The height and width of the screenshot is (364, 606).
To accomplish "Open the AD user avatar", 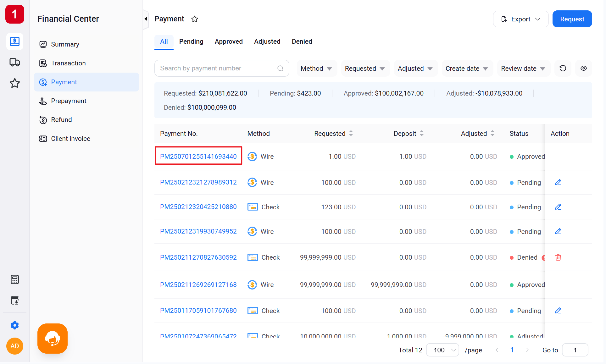I will pos(15,346).
